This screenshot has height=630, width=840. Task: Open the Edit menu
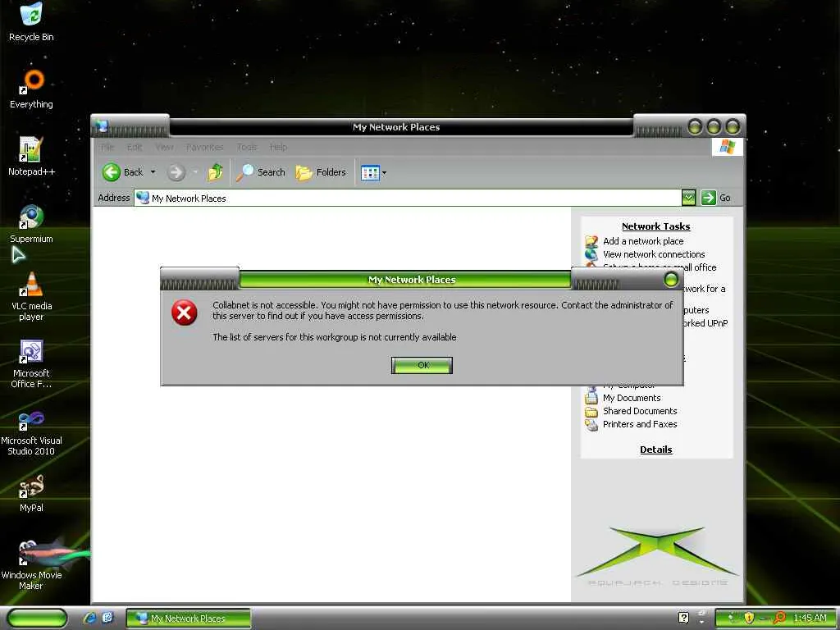click(x=135, y=147)
